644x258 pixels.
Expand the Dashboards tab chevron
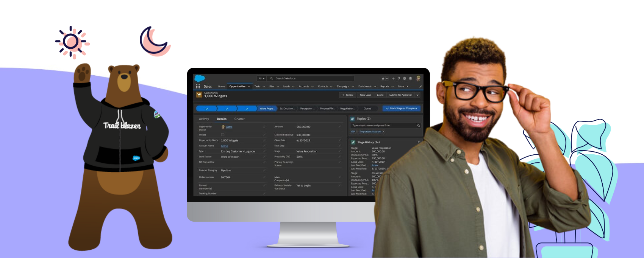[x=375, y=87]
